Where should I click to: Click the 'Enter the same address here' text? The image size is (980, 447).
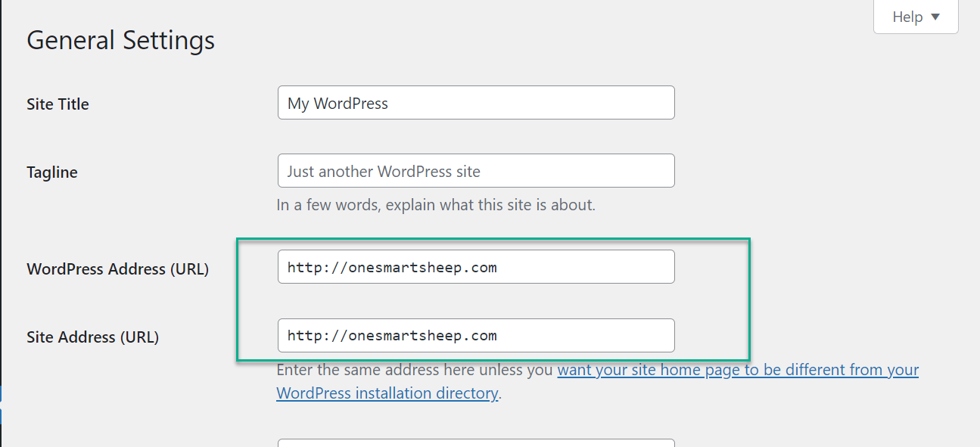point(415,371)
